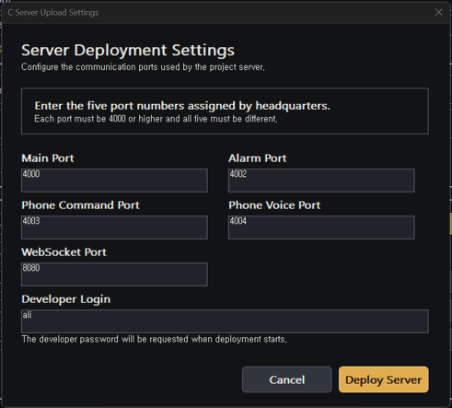The width and height of the screenshot is (452, 408).
Task: Click the Developer Login text field
Action: tap(225, 321)
